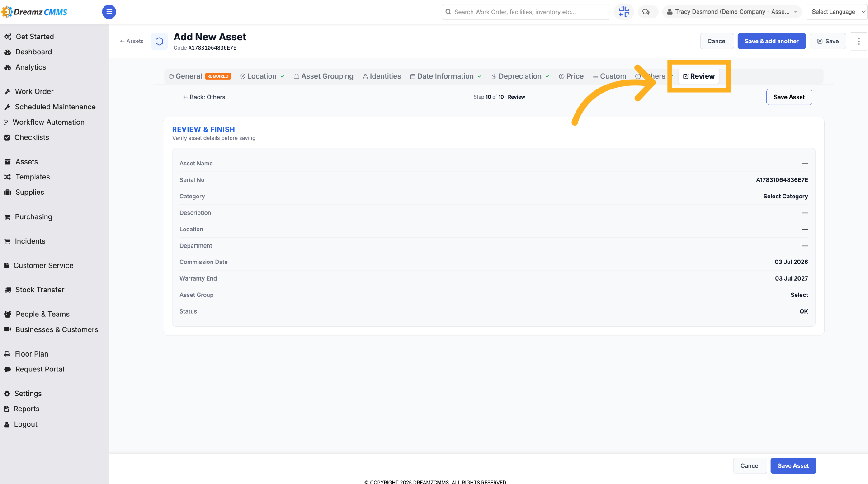Go back via the Assets link

click(x=132, y=41)
